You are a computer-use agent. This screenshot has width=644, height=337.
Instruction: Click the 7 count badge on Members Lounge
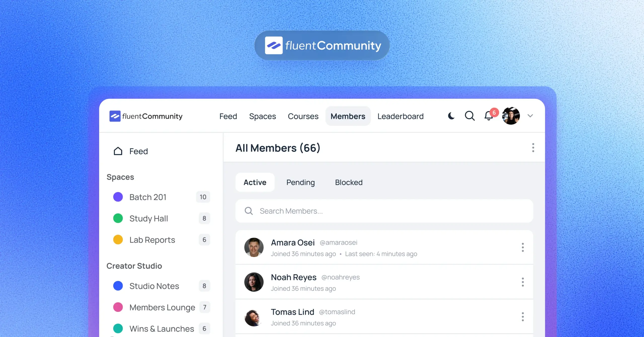tap(205, 307)
